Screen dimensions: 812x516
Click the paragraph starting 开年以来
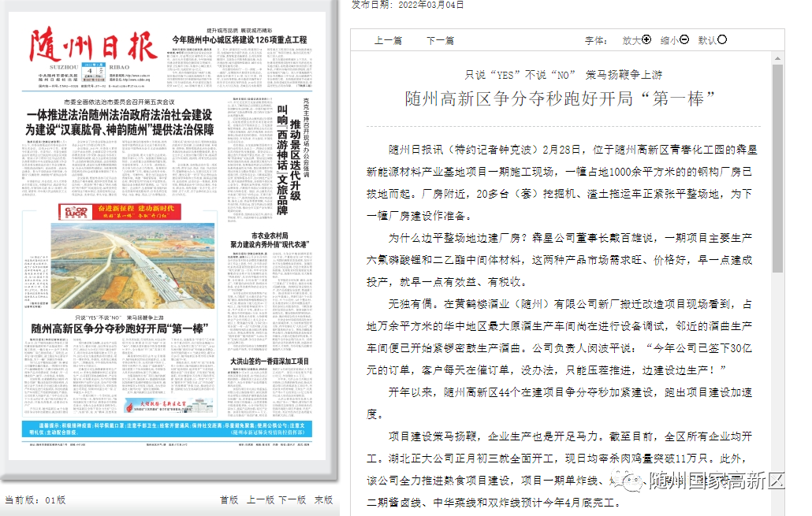point(559,403)
